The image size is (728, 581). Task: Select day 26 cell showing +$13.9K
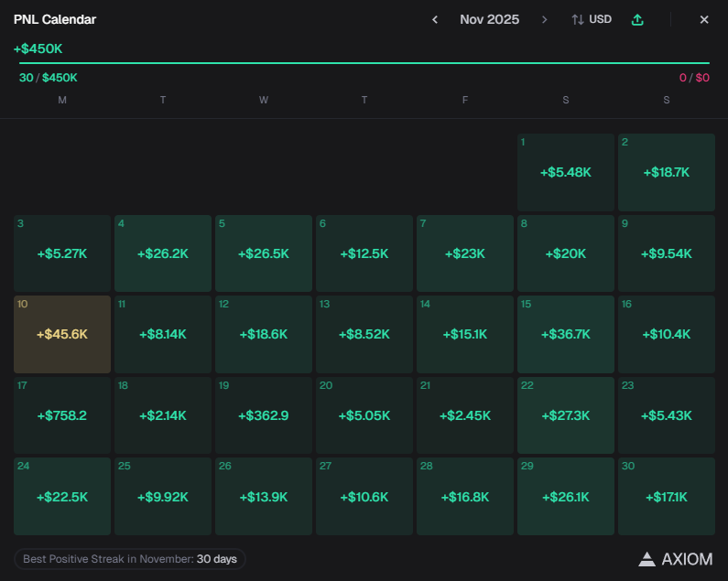click(264, 497)
